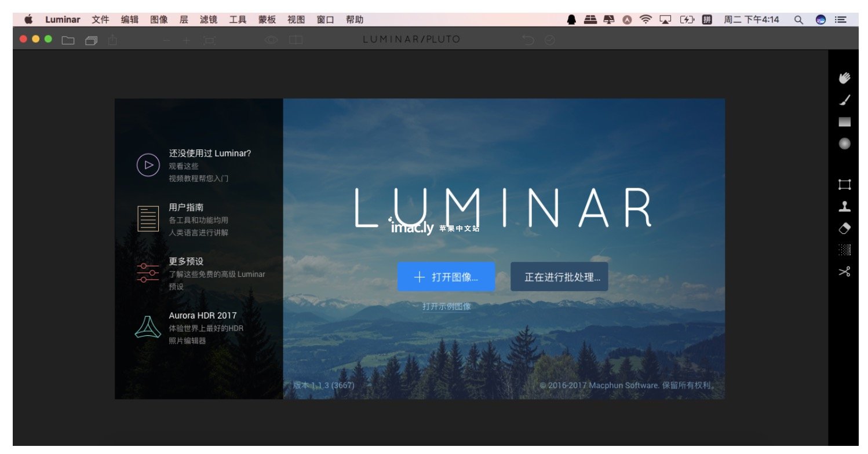
Task: Open the 视图 menu
Action: pos(296,19)
